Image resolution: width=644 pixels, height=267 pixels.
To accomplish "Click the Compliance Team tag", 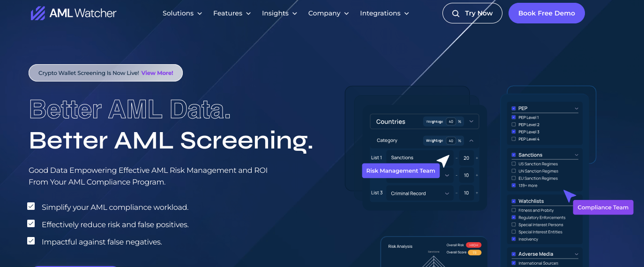I will 603,208.
